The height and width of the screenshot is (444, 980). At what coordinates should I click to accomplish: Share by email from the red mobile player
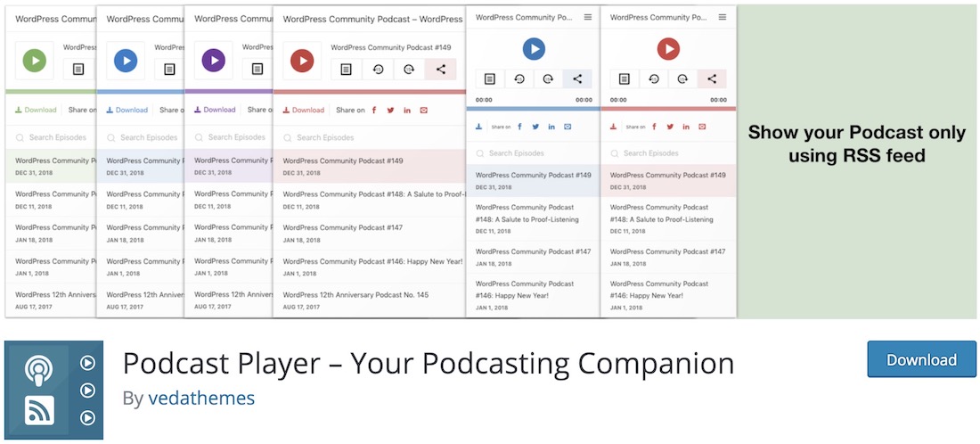pyautogui.click(x=703, y=127)
